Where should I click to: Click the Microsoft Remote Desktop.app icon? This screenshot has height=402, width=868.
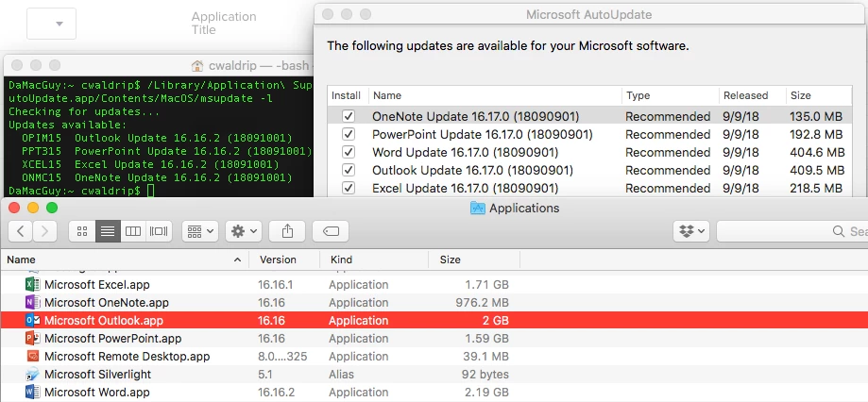click(x=33, y=356)
